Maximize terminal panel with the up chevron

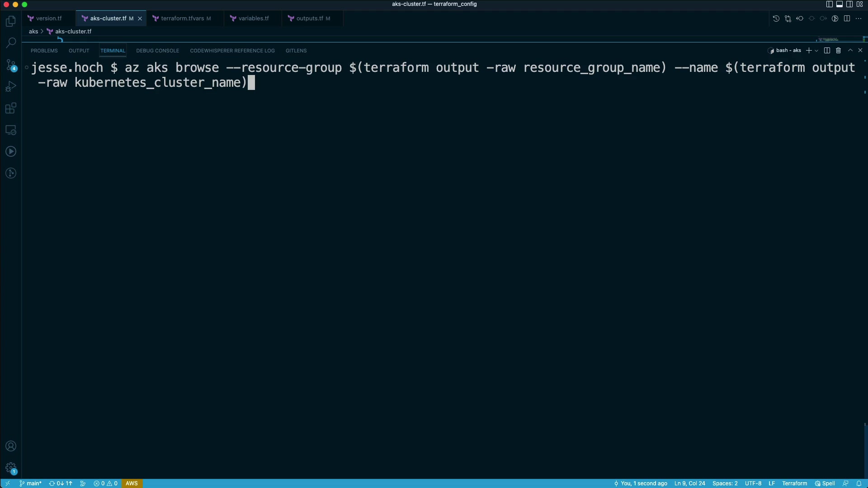click(850, 51)
